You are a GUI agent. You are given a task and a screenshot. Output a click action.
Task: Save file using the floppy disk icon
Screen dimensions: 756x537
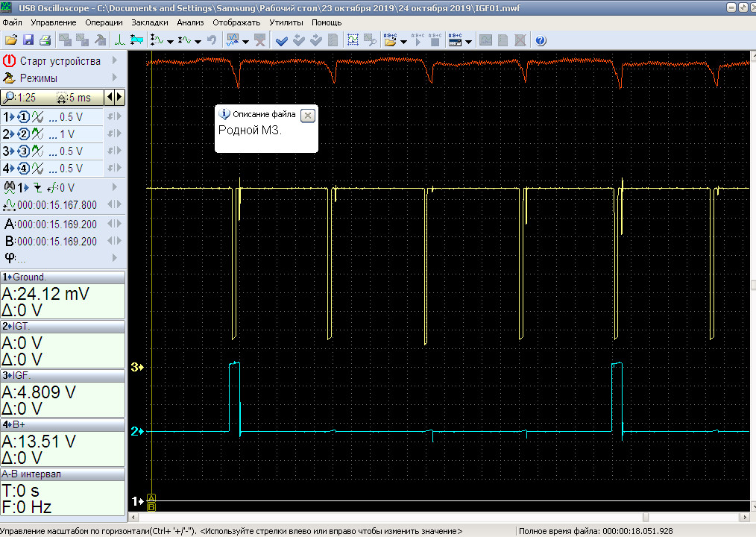[28, 40]
